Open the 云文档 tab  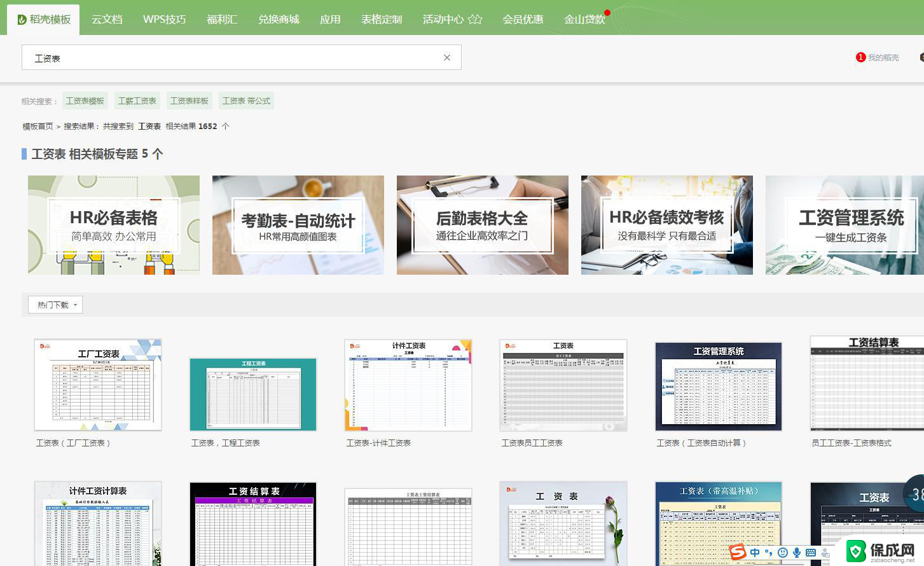[107, 20]
